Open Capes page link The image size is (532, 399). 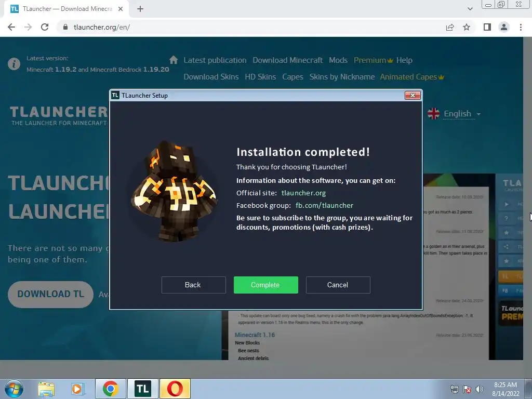293,77
